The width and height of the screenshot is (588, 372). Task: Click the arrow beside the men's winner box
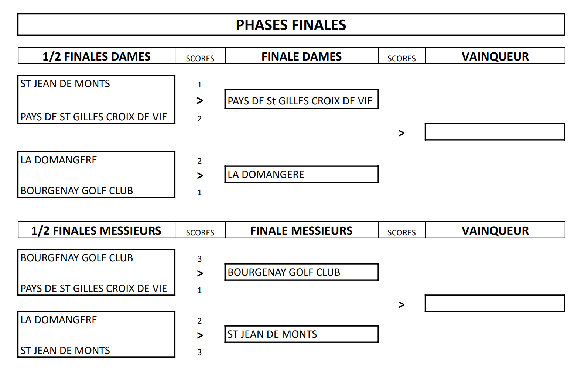[x=401, y=305]
